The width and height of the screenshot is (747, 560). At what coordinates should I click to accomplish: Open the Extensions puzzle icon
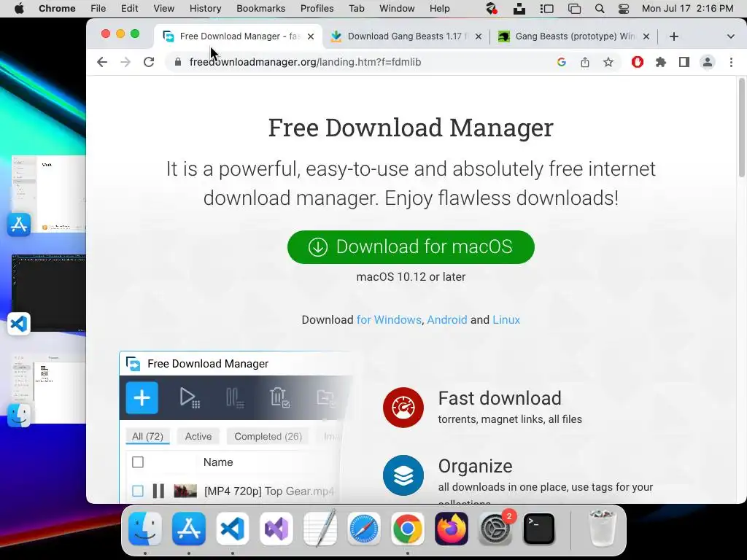(660, 62)
